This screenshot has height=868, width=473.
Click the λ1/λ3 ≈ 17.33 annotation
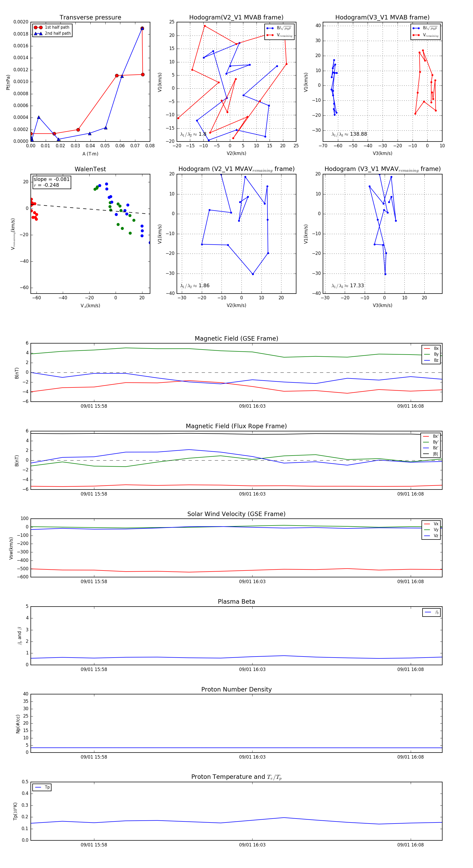pyautogui.click(x=348, y=286)
